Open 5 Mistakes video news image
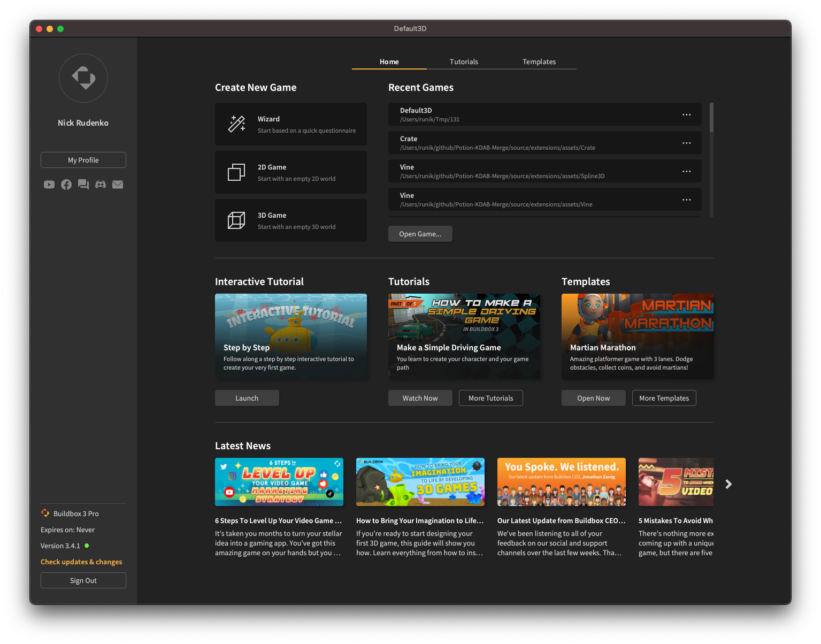This screenshot has width=821, height=644. click(x=676, y=482)
